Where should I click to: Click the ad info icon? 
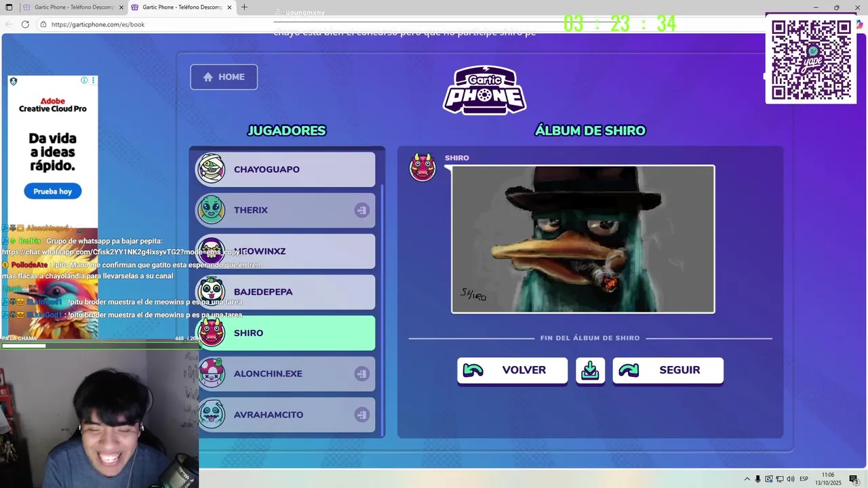coord(84,81)
